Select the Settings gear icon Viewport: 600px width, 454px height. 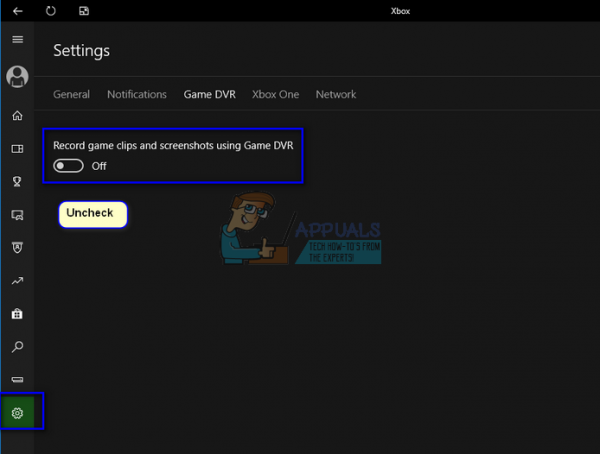tap(17, 413)
